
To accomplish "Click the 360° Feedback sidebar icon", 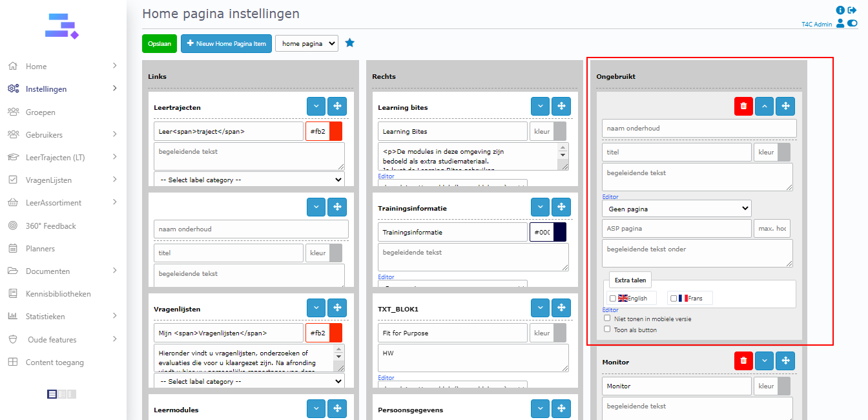I will tap(12, 226).
